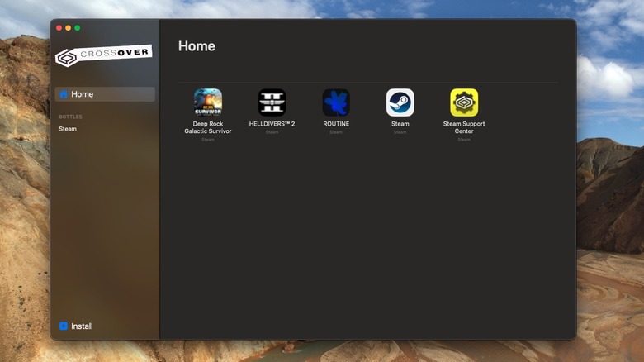Click the Home house icon in sidebar
Viewport: 644px width, 362px height.
click(x=64, y=94)
